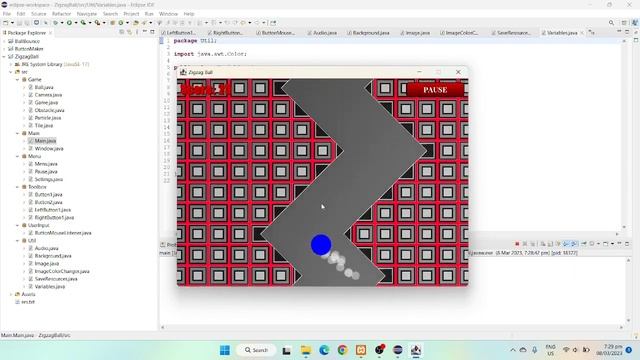The image size is (640, 360).
Task: Collapse all in Package Explorer toolbar
Action: 122,32
